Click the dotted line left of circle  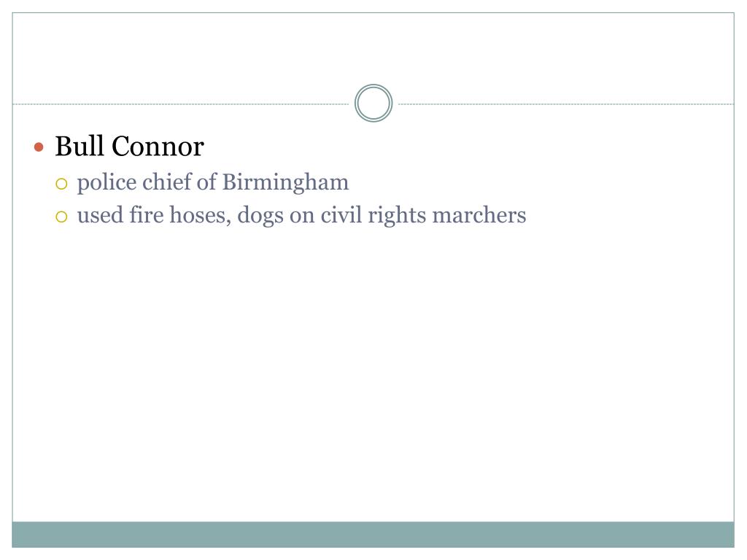pos(181,104)
